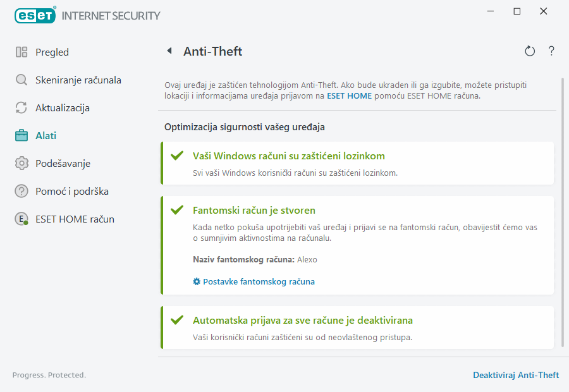Select the Pregled overview icon
The image size is (569, 392).
(21, 52)
